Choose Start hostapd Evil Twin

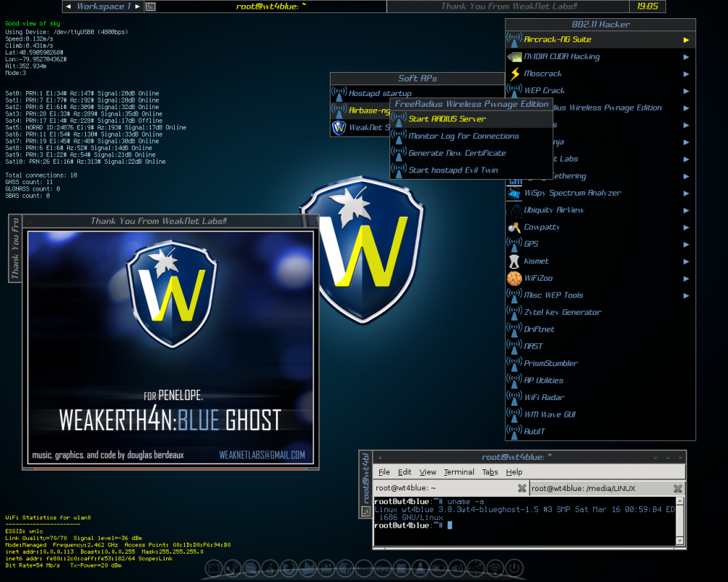pyautogui.click(x=471, y=170)
